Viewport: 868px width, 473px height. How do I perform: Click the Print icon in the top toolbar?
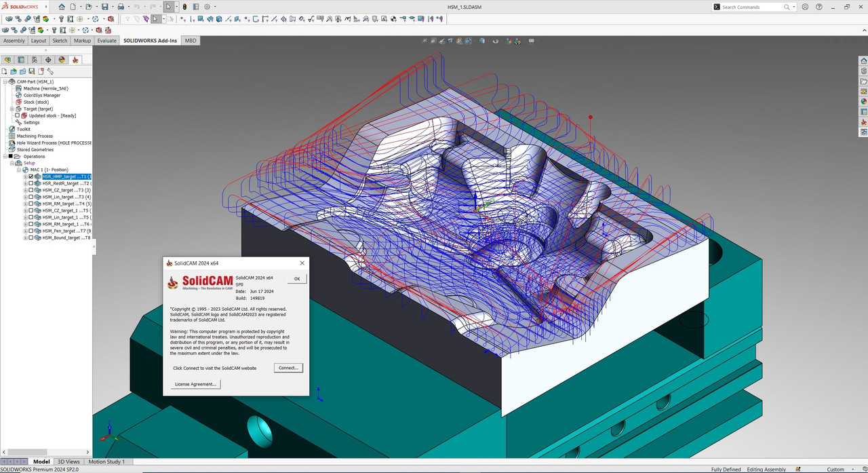(121, 7)
